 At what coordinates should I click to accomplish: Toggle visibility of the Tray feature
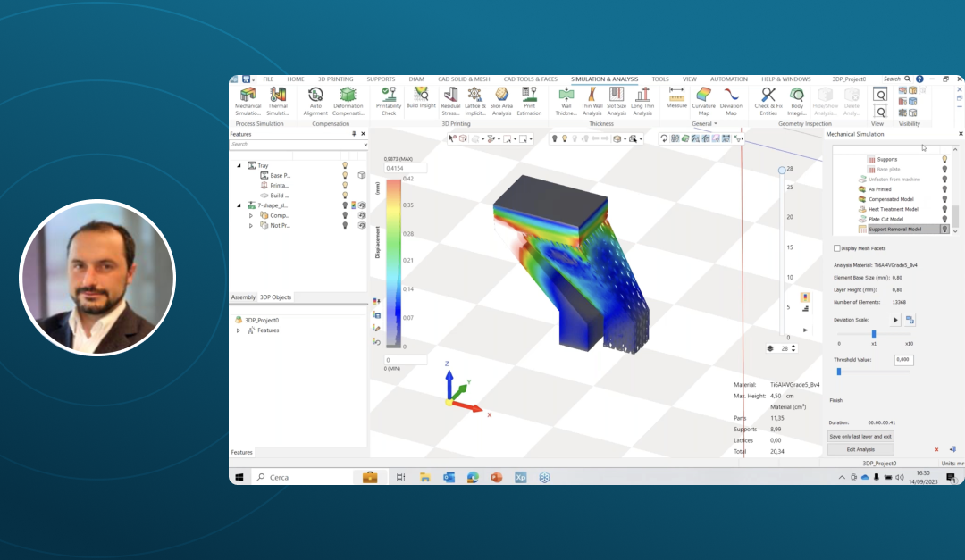point(345,165)
